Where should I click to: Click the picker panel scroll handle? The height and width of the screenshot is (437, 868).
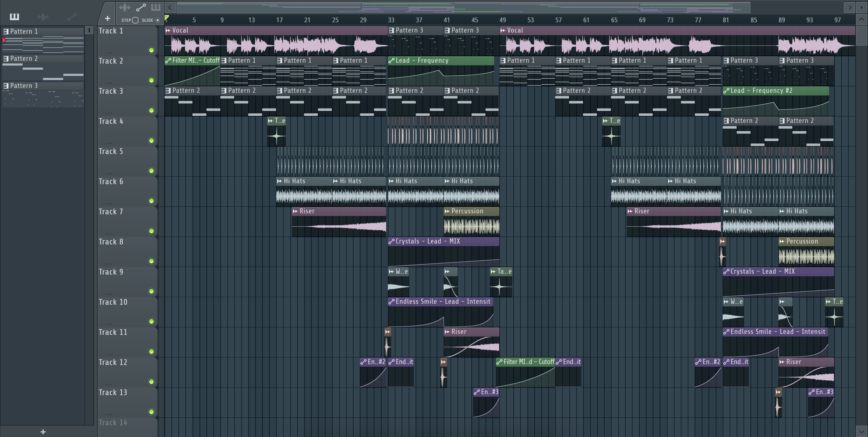89,30
